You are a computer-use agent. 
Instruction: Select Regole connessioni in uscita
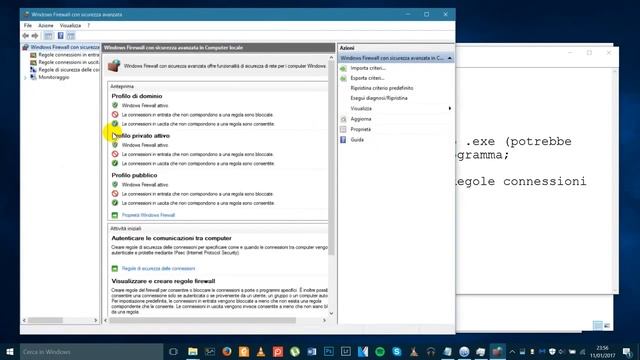click(x=69, y=62)
